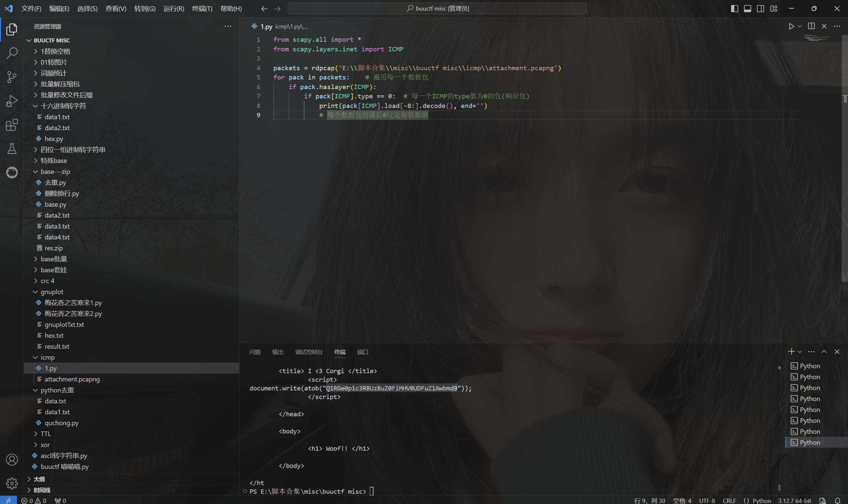Split the editor to the right

click(x=811, y=26)
